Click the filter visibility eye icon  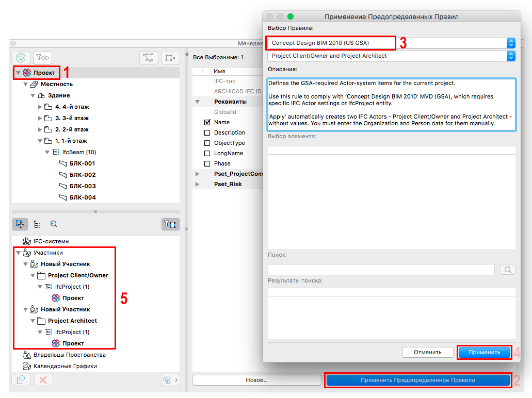42,58
